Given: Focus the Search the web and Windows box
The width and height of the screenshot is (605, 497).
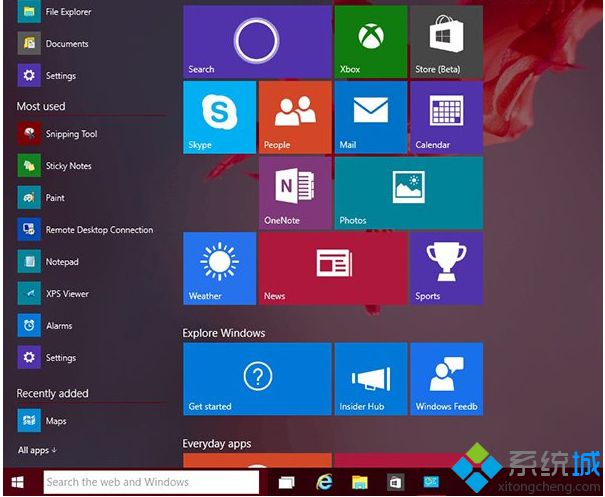Looking at the screenshot, I should (x=151, y=482).
